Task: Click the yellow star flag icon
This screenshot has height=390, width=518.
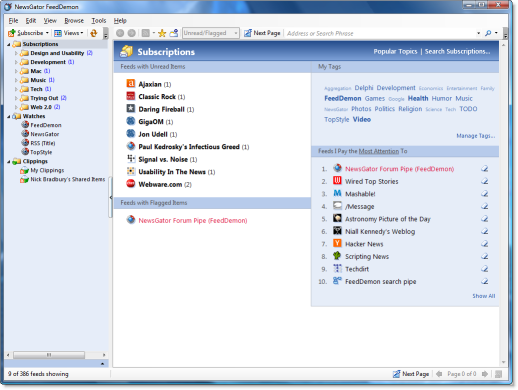Action: click(x=162, y=33)
